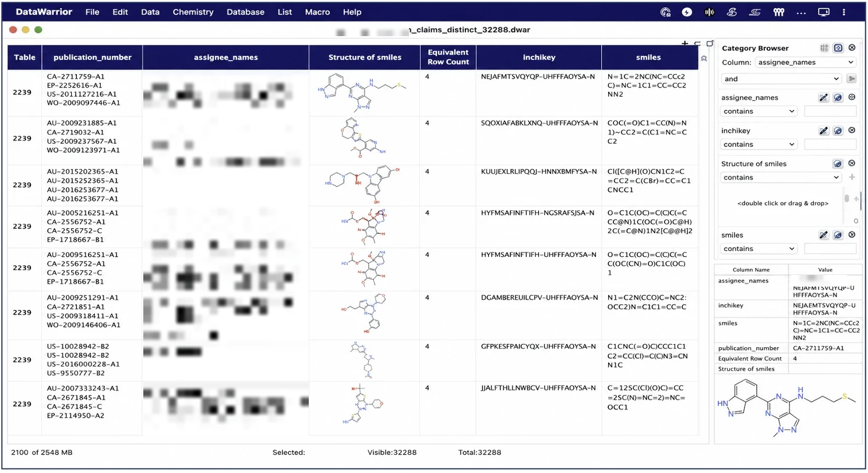Click the lightning bolt icon in menu bar
This screenshot has height=473, width=868.
[687, 12]
